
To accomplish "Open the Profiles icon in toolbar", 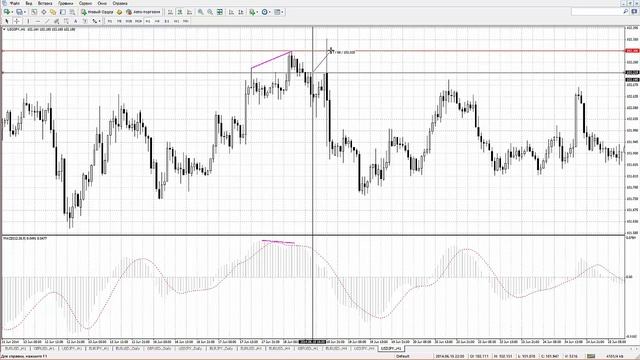I will coord(19,12).
